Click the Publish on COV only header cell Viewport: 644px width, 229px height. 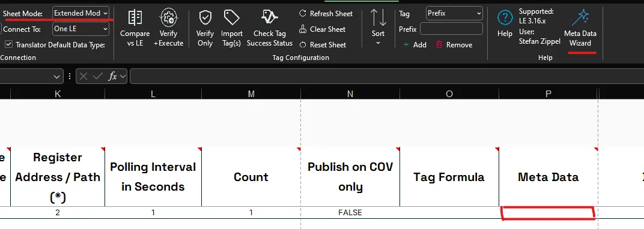[x=350, y=177]
